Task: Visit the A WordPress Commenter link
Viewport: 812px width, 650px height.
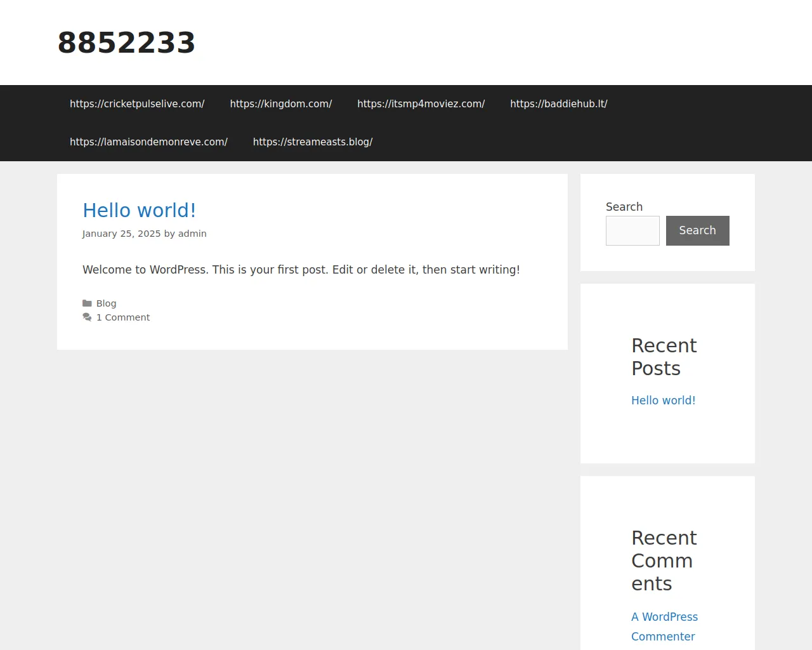Action: coord(664,627)
